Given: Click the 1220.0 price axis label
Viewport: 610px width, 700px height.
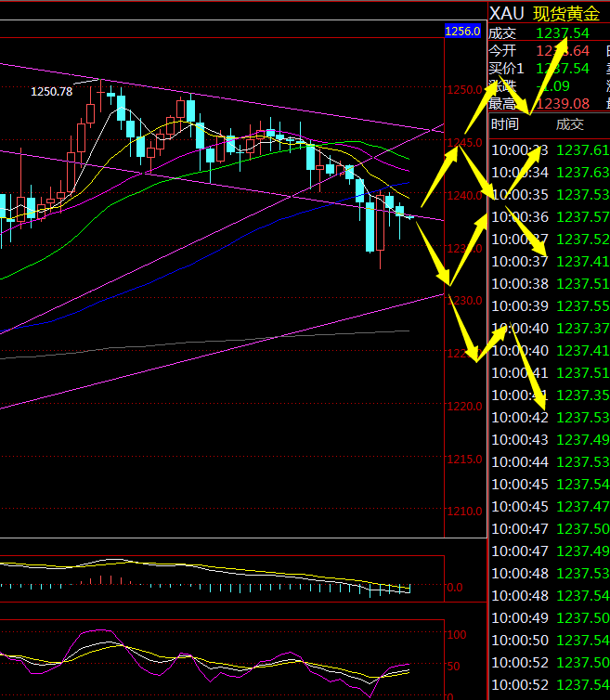Looking at the screenshot, I should (x=465, y=407).
